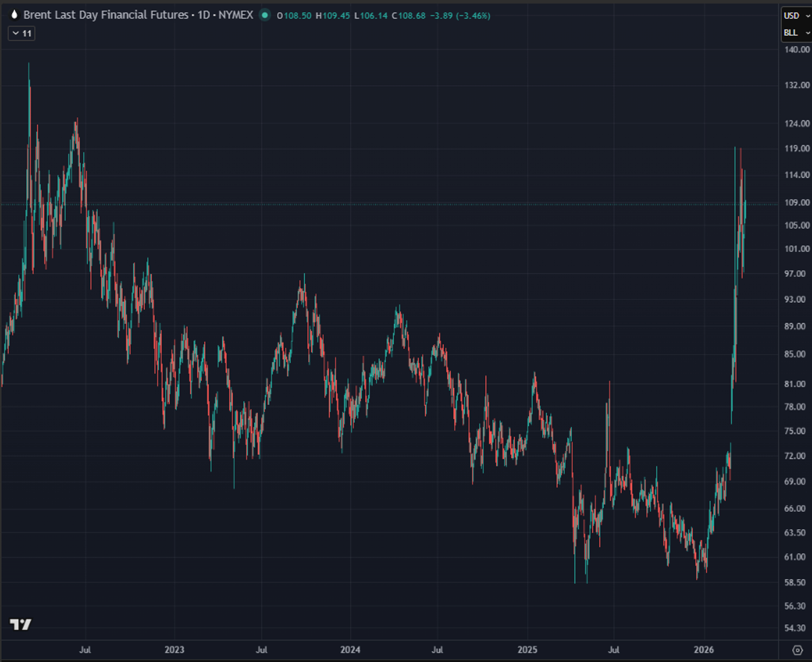Click the 54.30 price axis label

click(x=795, y=628)
